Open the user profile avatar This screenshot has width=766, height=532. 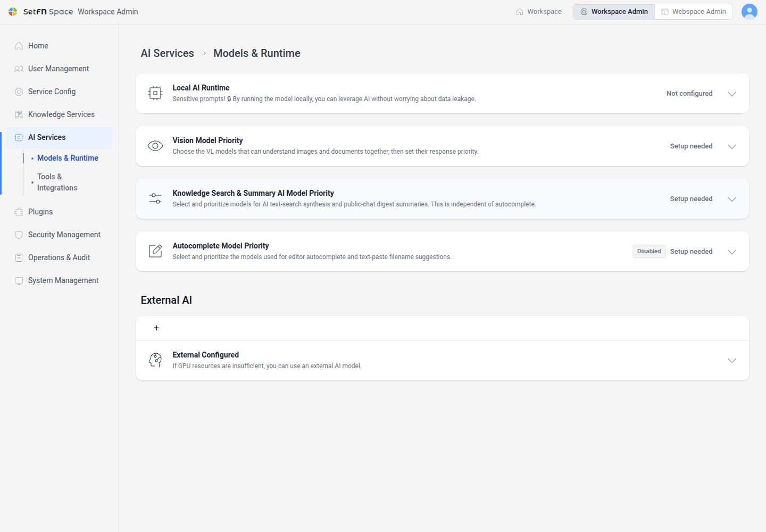coord(749,12)
